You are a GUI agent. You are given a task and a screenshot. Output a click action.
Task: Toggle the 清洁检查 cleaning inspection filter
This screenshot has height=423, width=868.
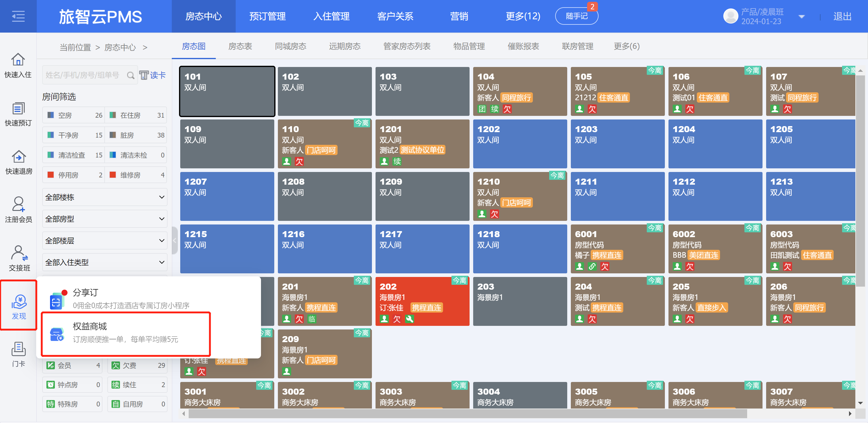(74, 155)
